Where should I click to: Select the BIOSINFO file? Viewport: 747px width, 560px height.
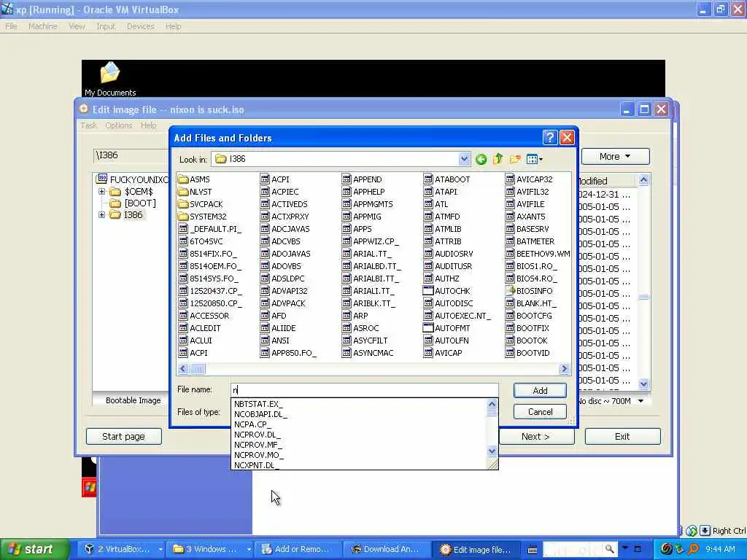click(529, 291)
